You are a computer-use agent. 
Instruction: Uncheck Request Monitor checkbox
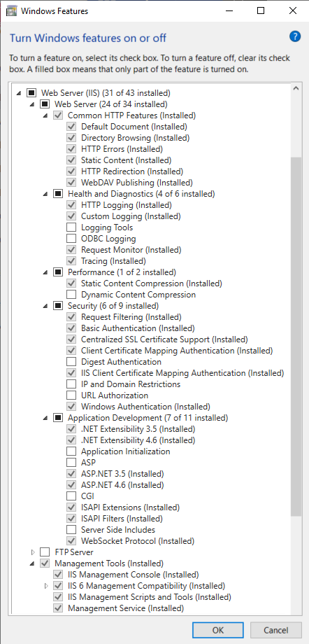[x=71, y=250]
